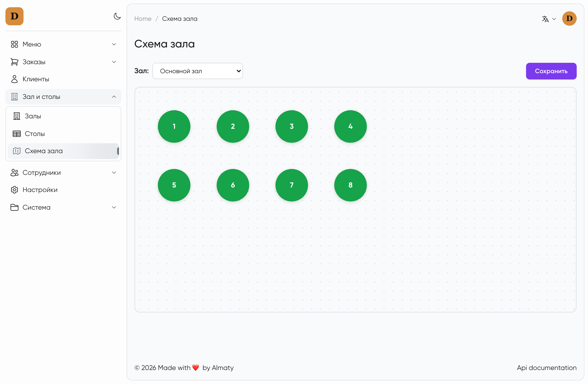Click the orange D logo in sidebar

coord(14,16)
